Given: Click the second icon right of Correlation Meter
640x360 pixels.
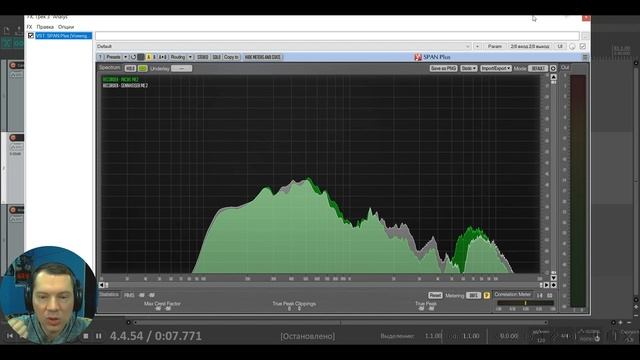Looking at the screenshot, I should click(x=549, y=295).
